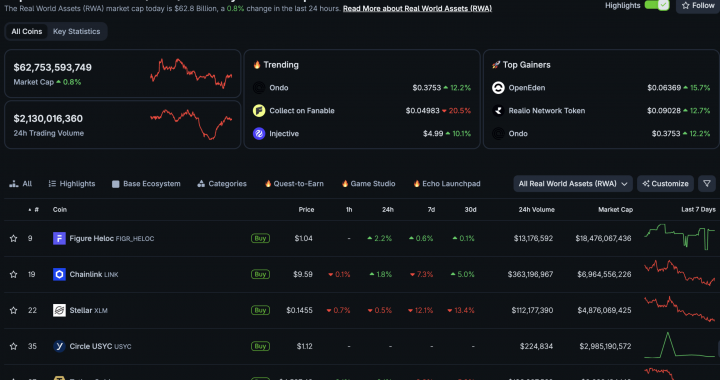Sort by the 24h Volume column header

(x=536, y=209)
